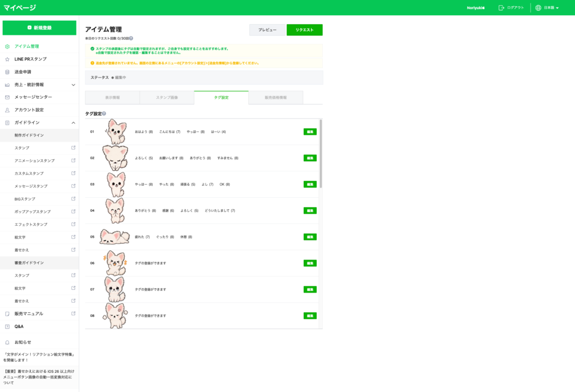Click the gear icon beside アイテム管理
This screenshot has width=575, height=392.
(x=7, y=47)
